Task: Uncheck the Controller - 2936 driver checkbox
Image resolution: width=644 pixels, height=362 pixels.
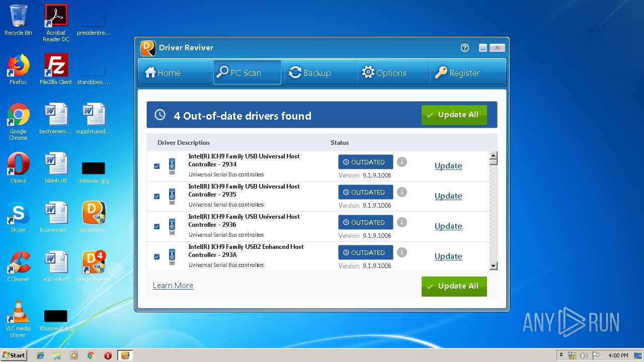Action: 156,226
